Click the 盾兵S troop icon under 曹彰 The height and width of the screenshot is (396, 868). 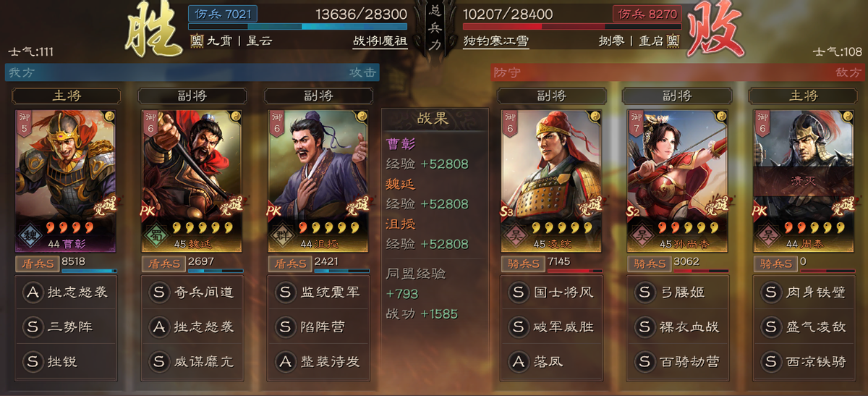[x=38, y=264]
